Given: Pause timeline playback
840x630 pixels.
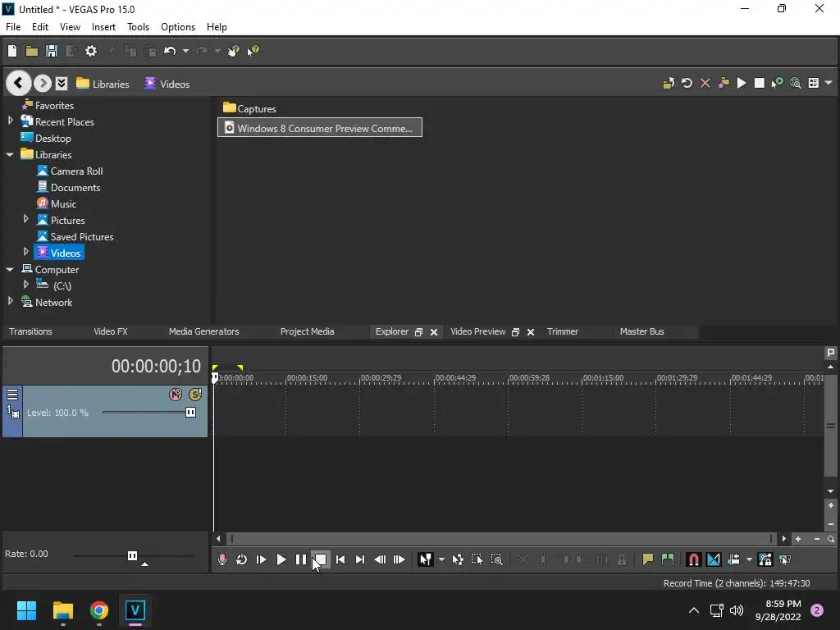Looking at the screenshot, I should [300, 559].
